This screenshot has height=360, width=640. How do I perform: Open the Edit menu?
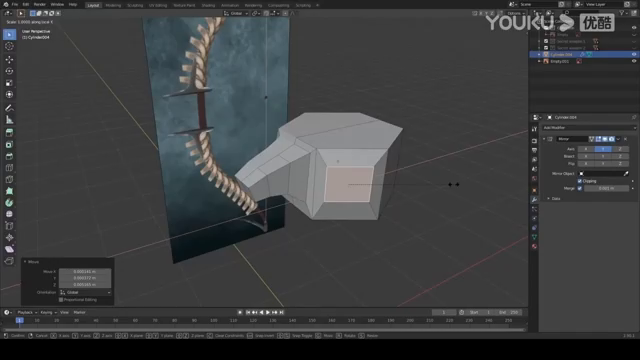[x=26, y=4]
